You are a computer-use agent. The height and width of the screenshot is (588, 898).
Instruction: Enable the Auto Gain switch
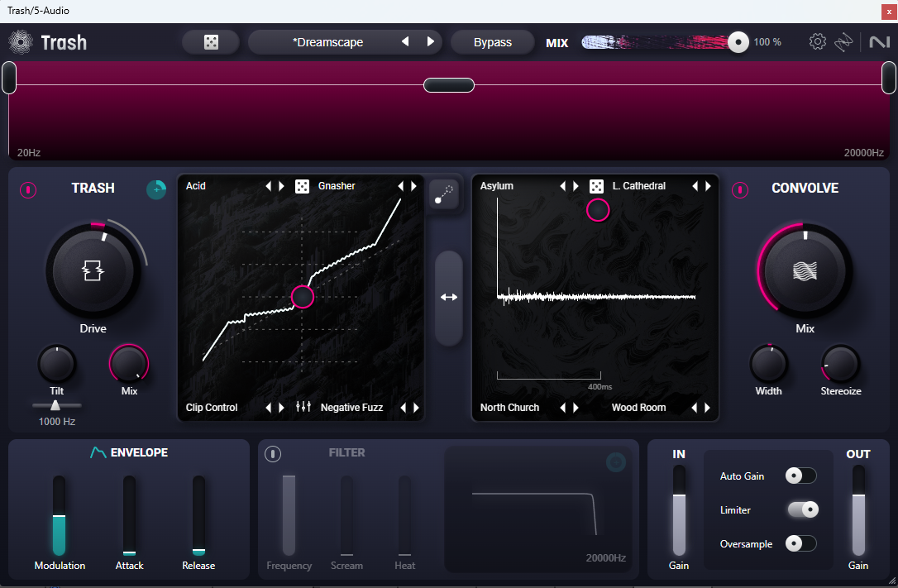[x=800, y=476]
